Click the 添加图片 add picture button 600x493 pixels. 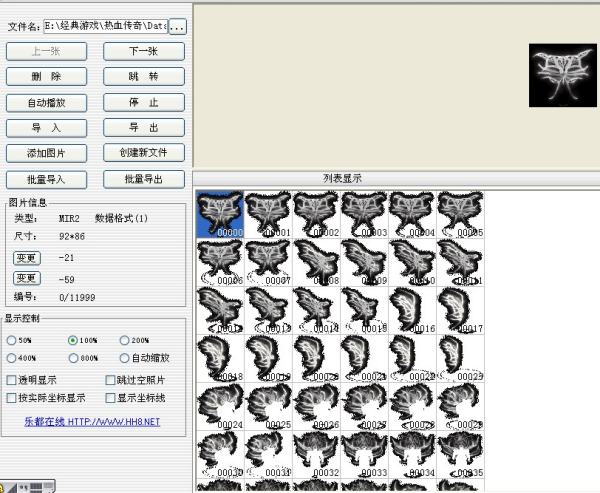click(47, 153)
